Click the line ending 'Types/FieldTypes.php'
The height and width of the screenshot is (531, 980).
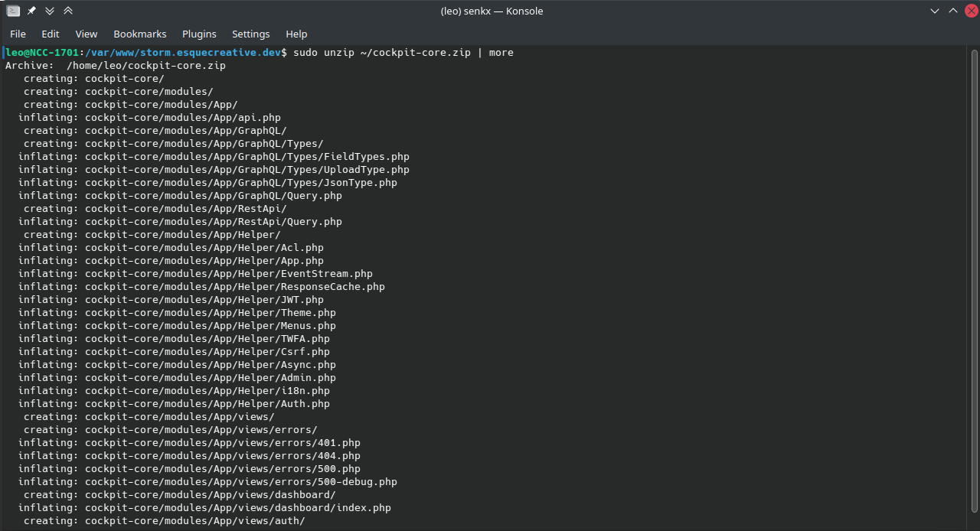[x=214, y=157]
